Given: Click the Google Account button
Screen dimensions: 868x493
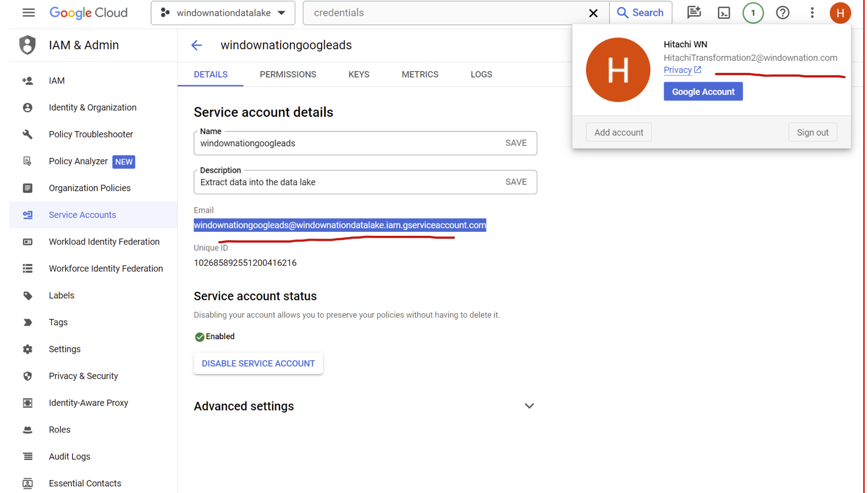Looking at the screenshot, I should 704,91.
